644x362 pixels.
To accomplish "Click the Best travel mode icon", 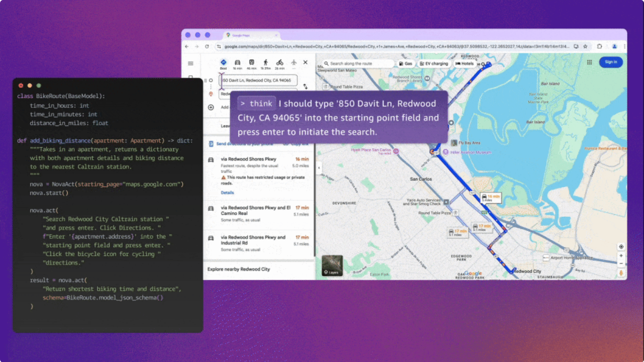I will click(x=223, y=62).
